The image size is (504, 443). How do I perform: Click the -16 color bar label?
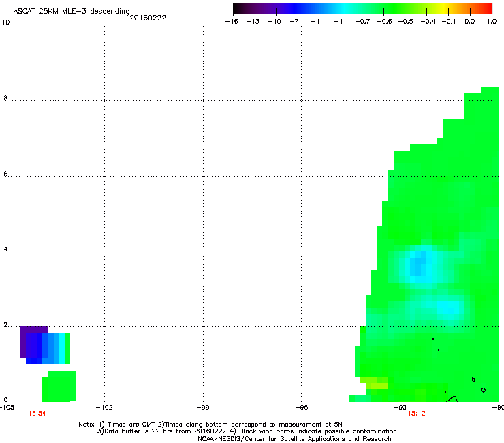(232, 22)
